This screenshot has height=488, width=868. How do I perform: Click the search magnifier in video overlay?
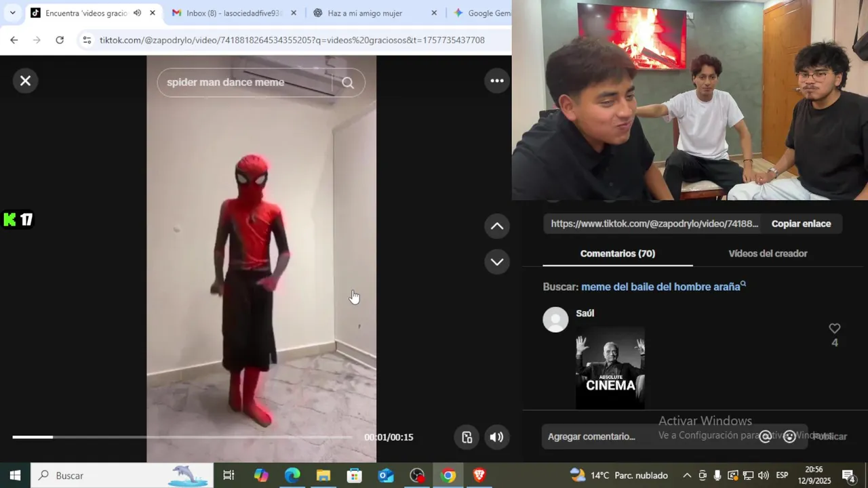[x=348, y=83]
